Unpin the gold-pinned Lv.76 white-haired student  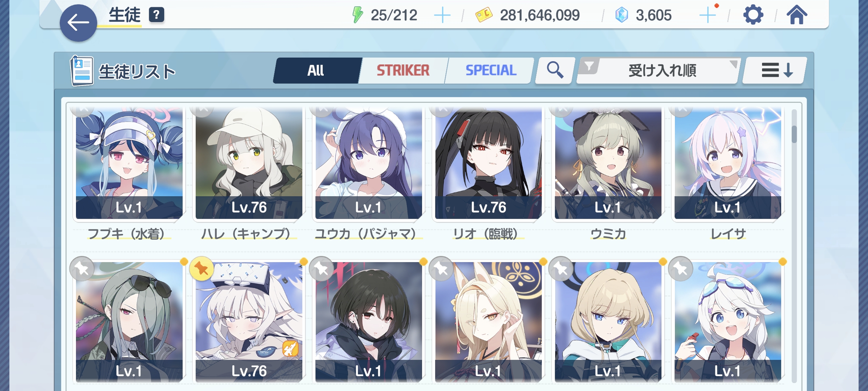click(201, 269)
